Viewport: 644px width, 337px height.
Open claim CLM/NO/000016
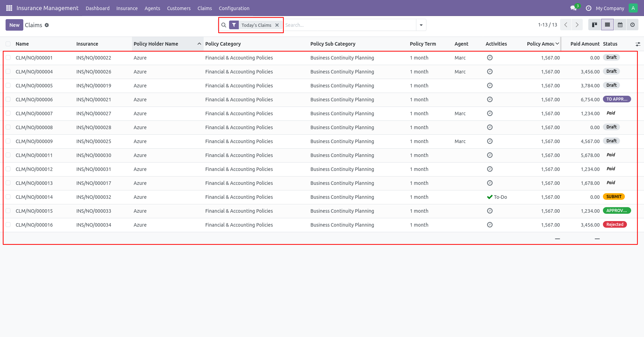(34, 225)
